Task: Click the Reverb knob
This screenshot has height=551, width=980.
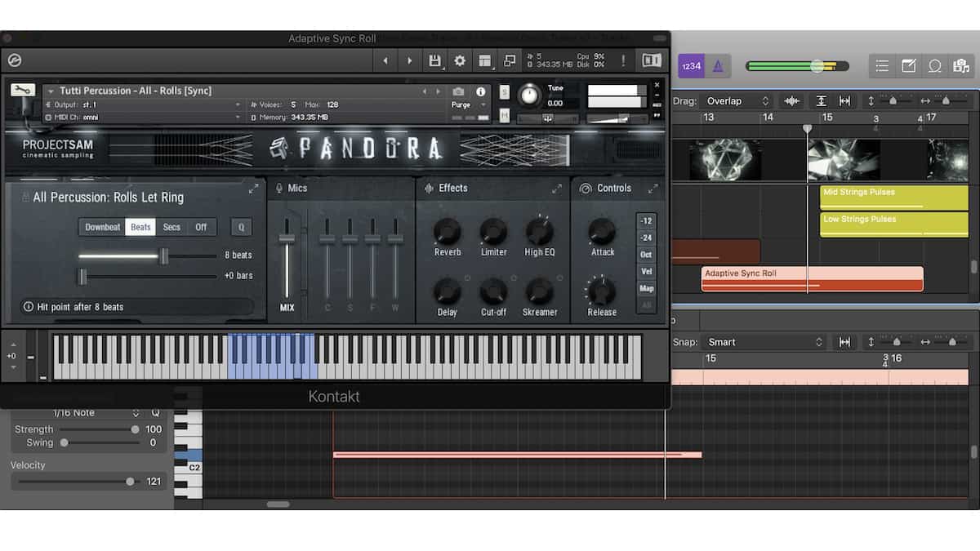Action: [447, 232]
